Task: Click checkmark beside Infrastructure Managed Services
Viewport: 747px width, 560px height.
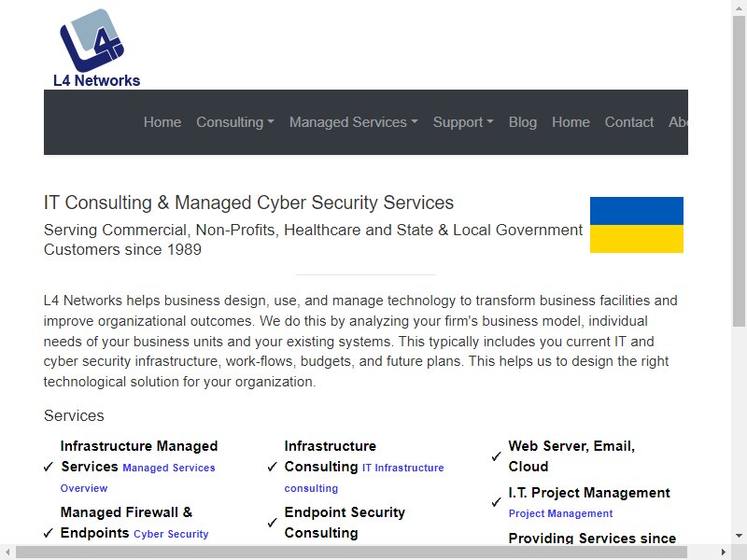Action: tap(49, 467)
